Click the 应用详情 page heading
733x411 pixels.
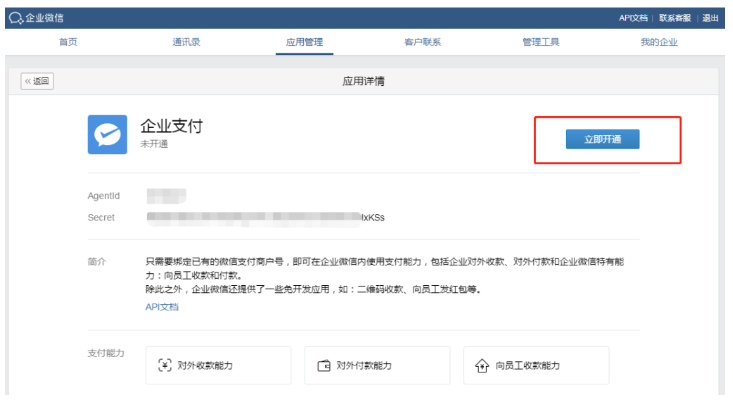coord(363,81)
